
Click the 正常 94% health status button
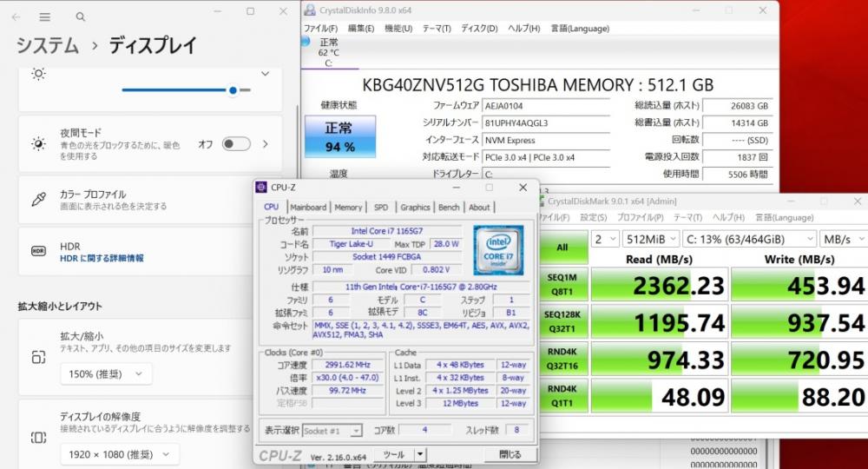(x=340, y=136)
